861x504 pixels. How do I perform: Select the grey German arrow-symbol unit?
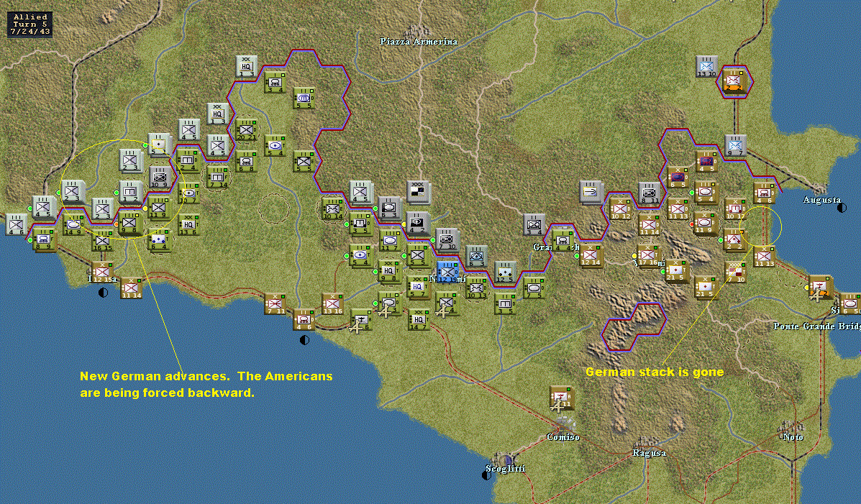(591, 192)
